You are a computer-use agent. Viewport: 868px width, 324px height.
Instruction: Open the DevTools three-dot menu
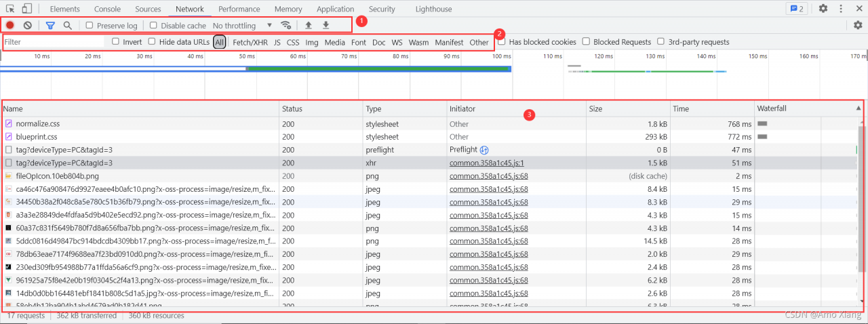pos(842,9)
